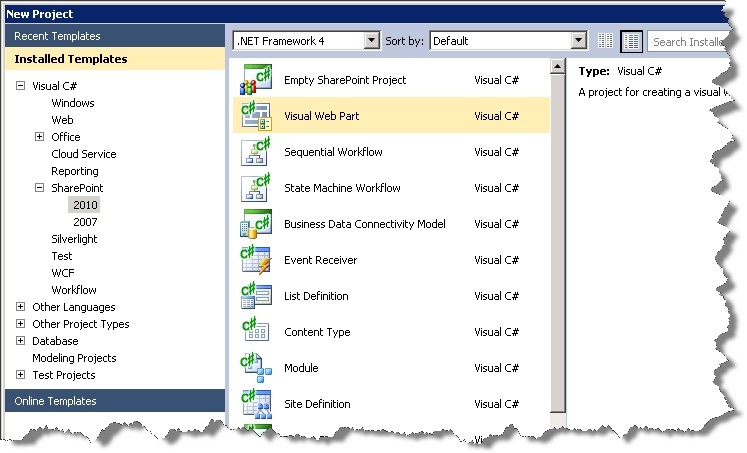Collapse the Visual C# tree node

pyautogui.click(x=20, y=86)
